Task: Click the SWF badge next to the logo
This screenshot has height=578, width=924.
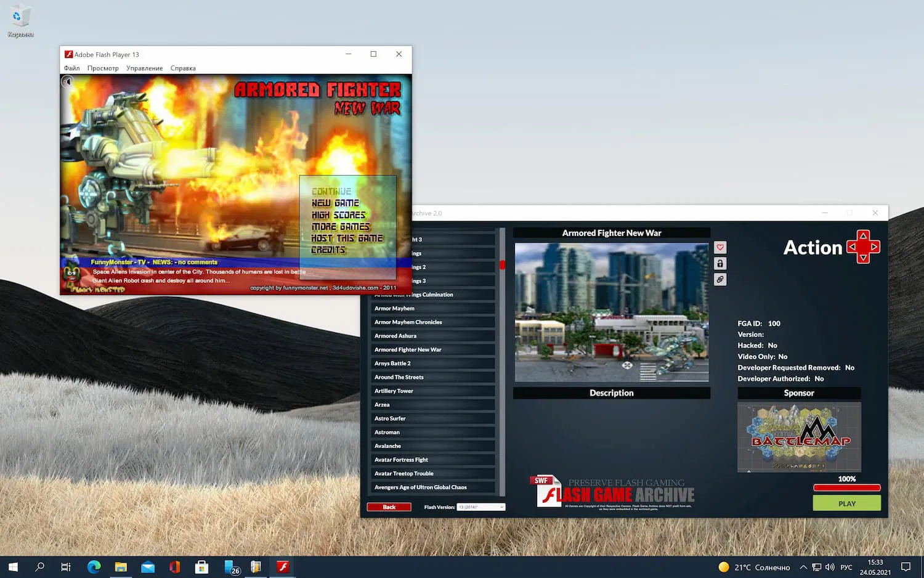Action: coord(542,481)
